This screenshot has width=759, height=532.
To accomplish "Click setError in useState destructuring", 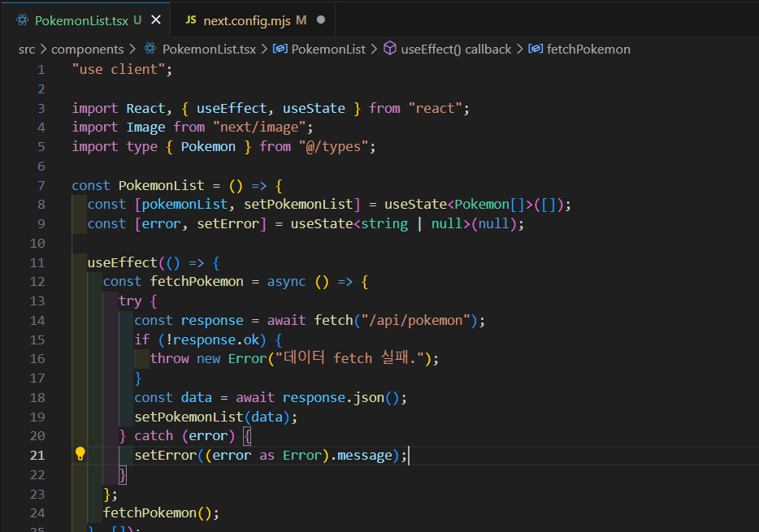I will [228, 224].
